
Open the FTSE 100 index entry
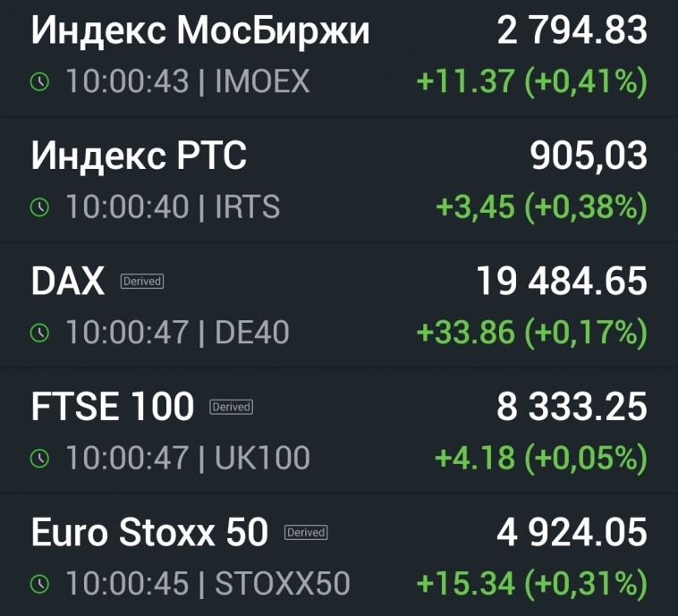113,408
